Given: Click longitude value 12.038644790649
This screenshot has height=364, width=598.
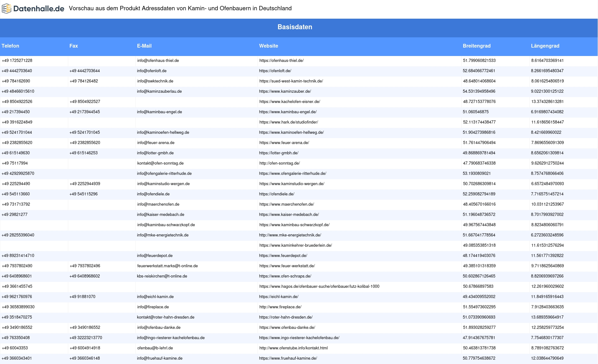Looking at the screenshot, I should (547, 358).
